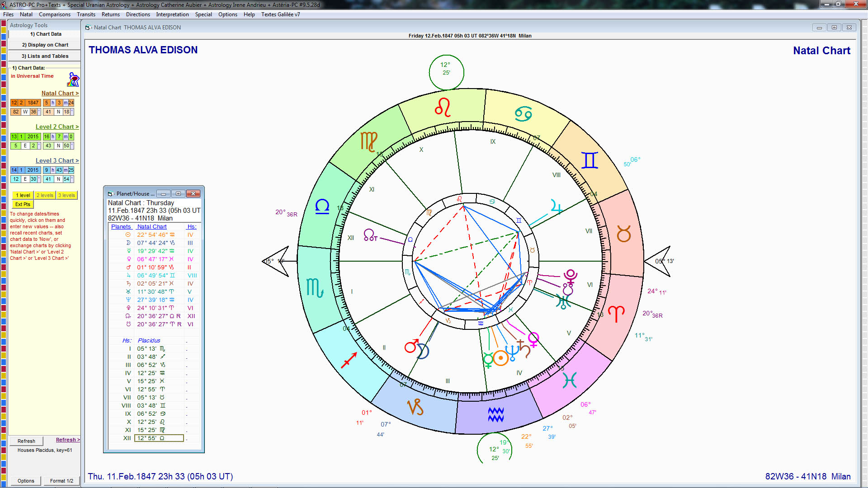Click the natal chart year 1847 field
This screenshot has width=868, height=488.
pyautogui.click(x=33, y=103)
